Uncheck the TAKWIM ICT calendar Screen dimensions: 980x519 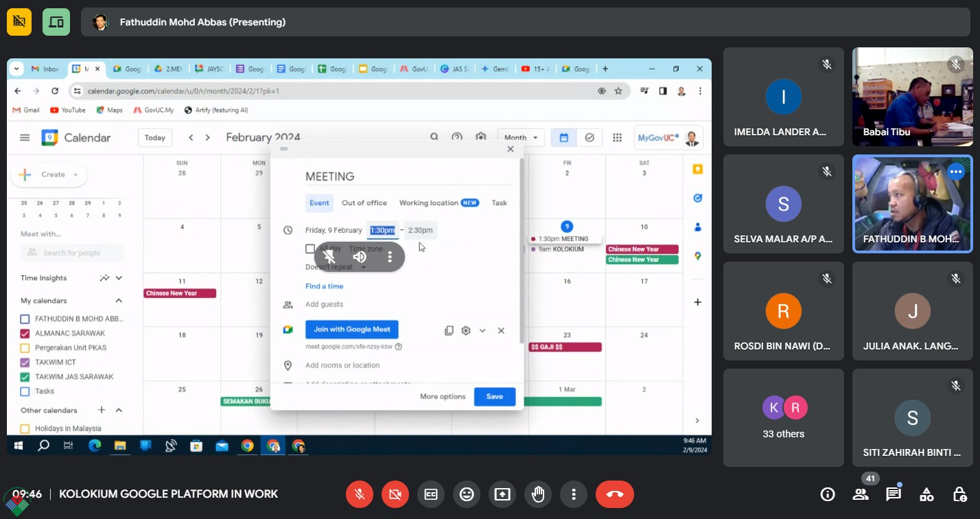point(25,362)
